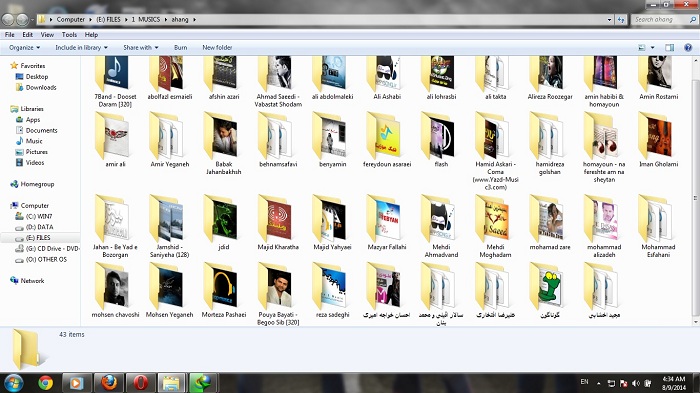The width and height of the screenshot is (700, 393).
Task: Select the mohsen chavoshi folder
Action: (115, 290)
